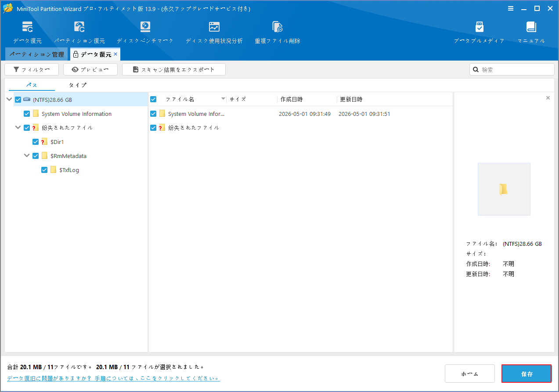559x392 pixels.
Task: Click the ホーム button
Action: [x=470, y=374]
